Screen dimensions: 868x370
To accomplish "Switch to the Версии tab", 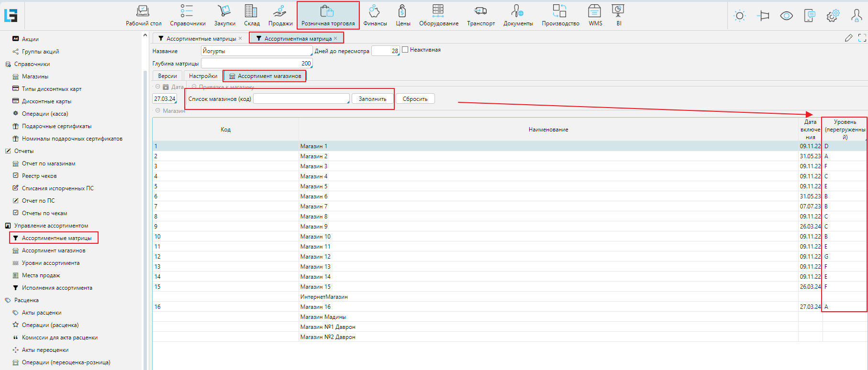I will [x=167, y=76].
